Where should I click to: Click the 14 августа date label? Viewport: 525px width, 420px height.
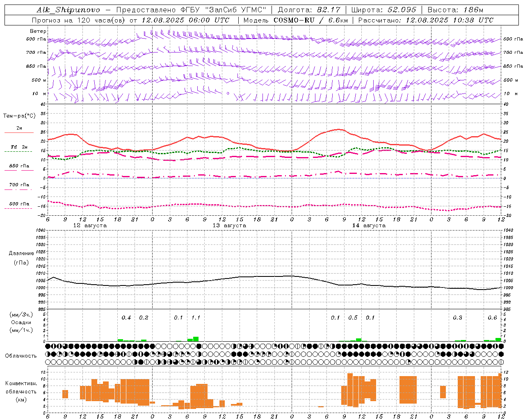pos(369,226)
